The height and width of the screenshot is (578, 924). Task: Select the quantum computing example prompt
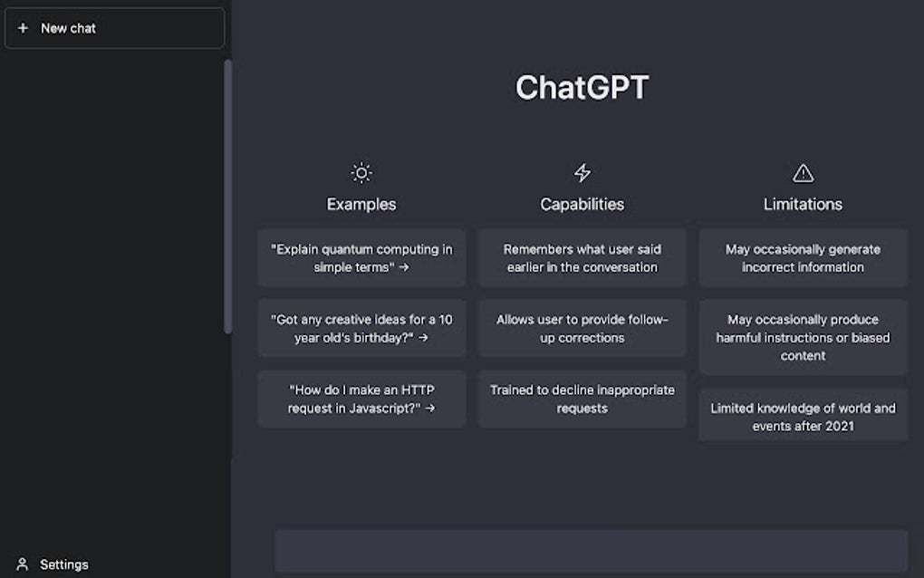pyautogui.click(x=361, y=257)
